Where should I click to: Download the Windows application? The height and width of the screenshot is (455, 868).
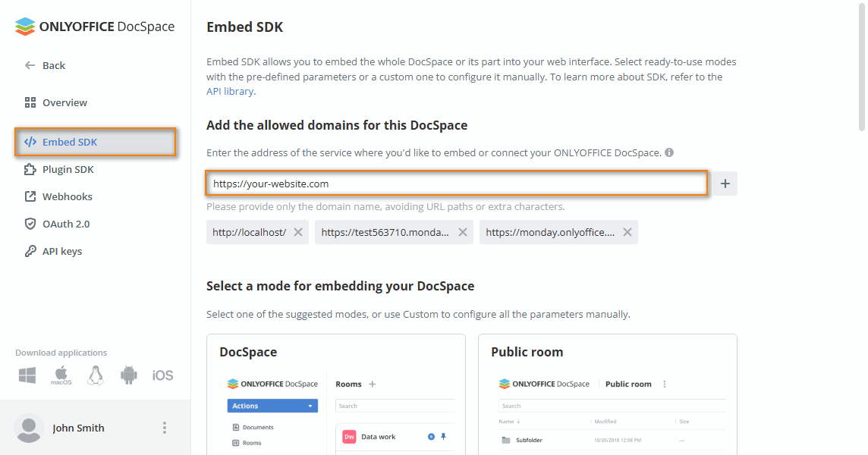pos(27,375)
